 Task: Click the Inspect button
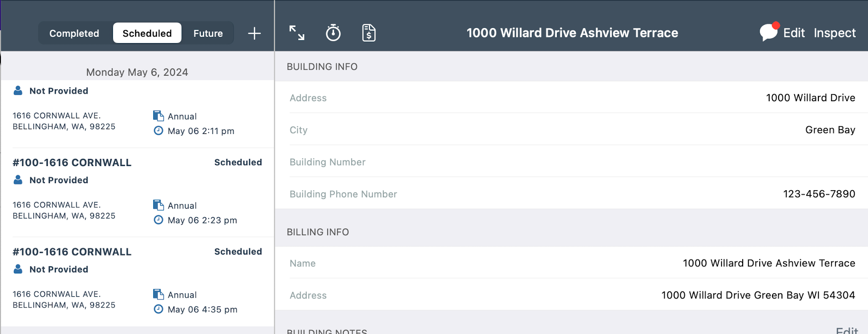834,33
